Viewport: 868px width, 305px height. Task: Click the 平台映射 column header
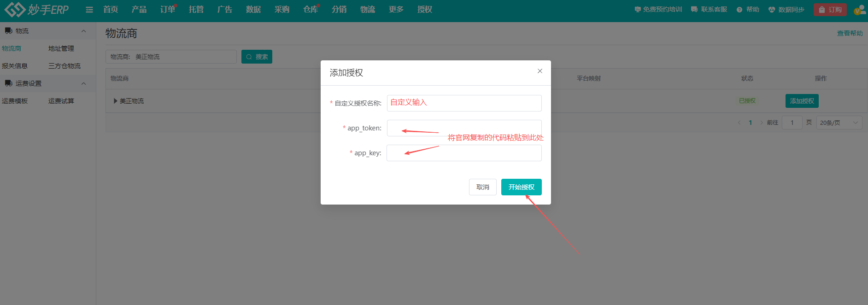coord(589,78)
